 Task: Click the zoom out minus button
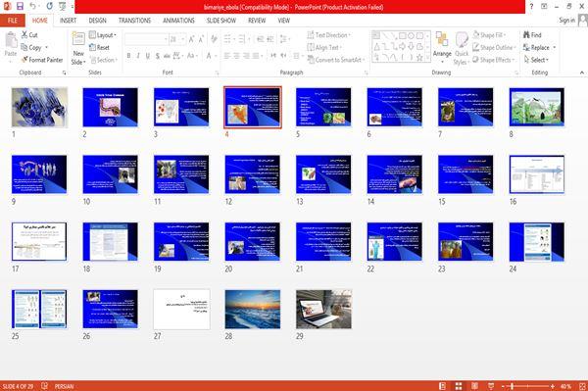503,386
